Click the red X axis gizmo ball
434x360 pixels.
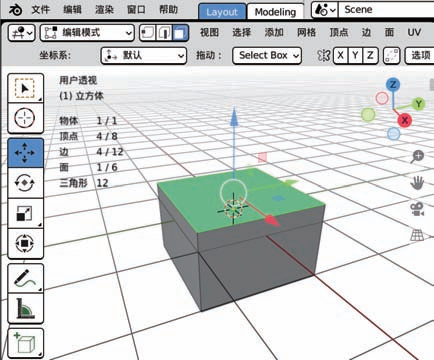[x=405, y=120]
